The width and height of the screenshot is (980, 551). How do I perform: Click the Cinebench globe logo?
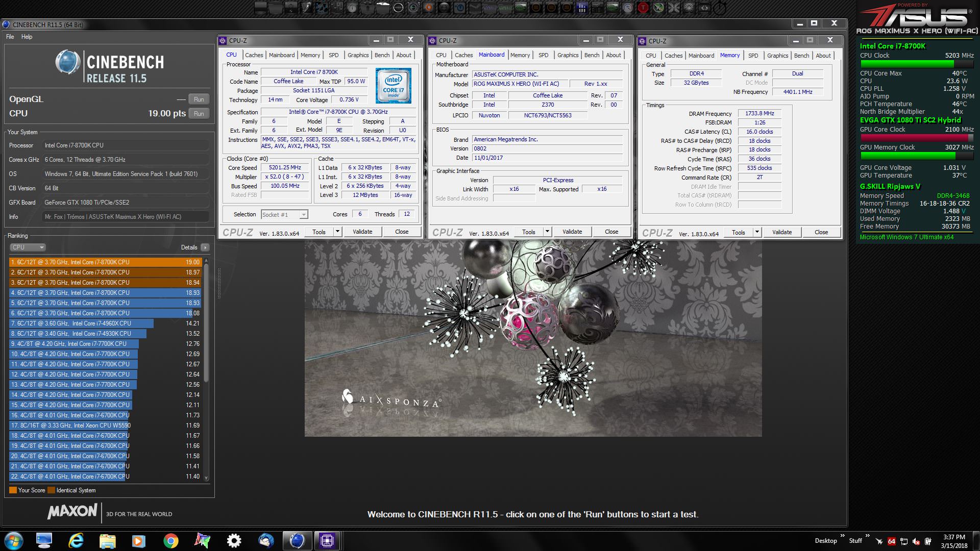[x=67, y=62]
